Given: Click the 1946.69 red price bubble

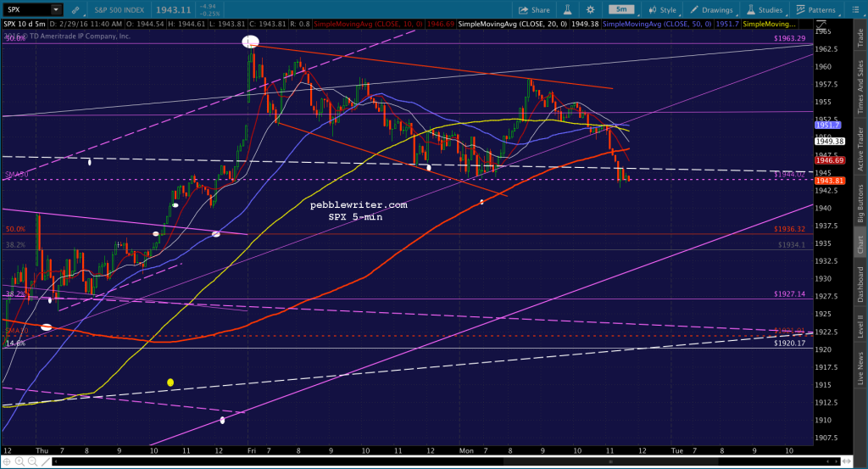Looking at the screenshot, I should (829, 160).
